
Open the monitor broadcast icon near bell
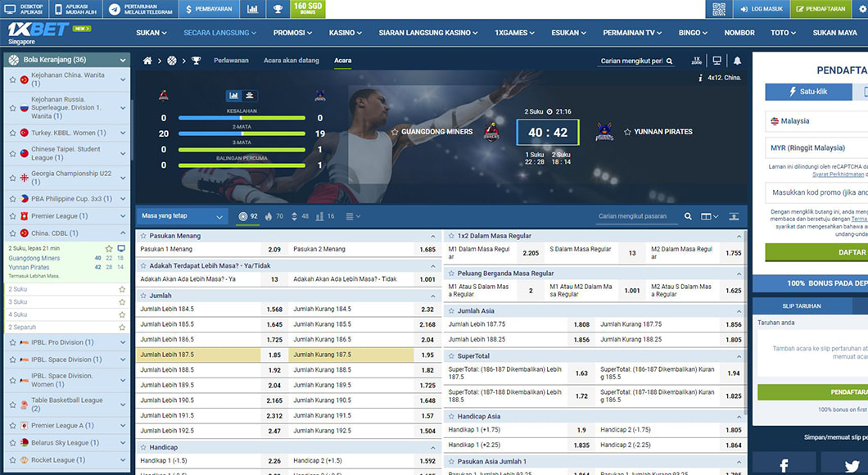coord(717,61)
